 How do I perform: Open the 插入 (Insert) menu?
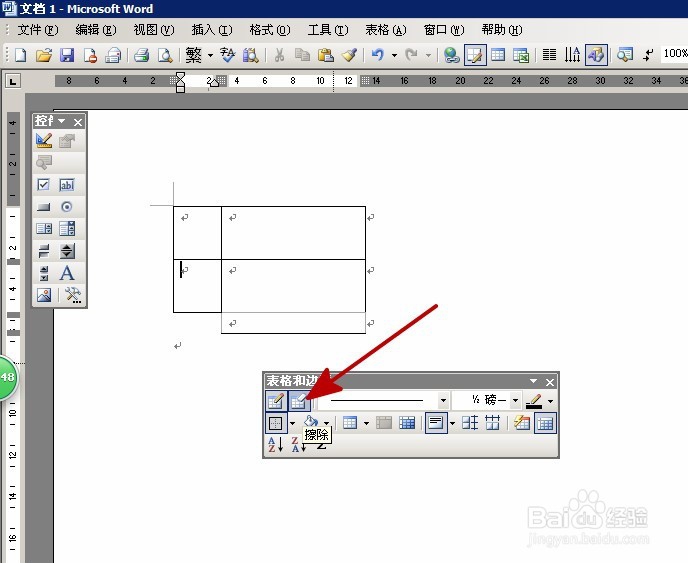(x=211, y=30)
